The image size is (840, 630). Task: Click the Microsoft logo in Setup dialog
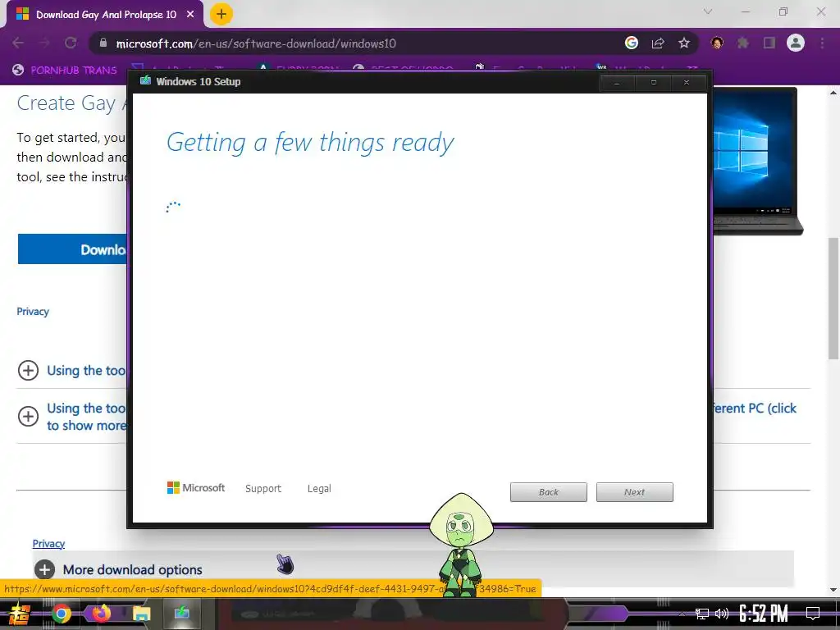point(196,488)
